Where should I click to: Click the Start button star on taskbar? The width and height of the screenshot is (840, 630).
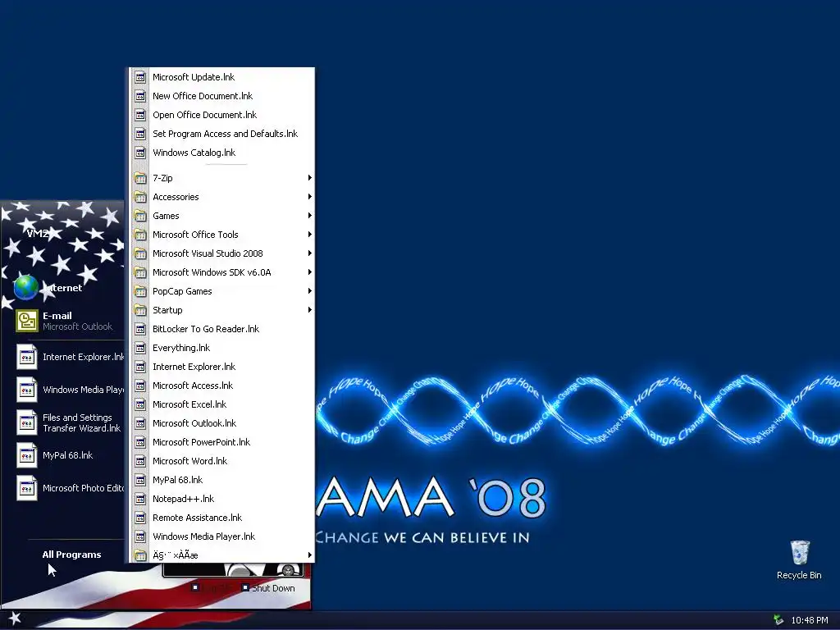click(15, 619)
